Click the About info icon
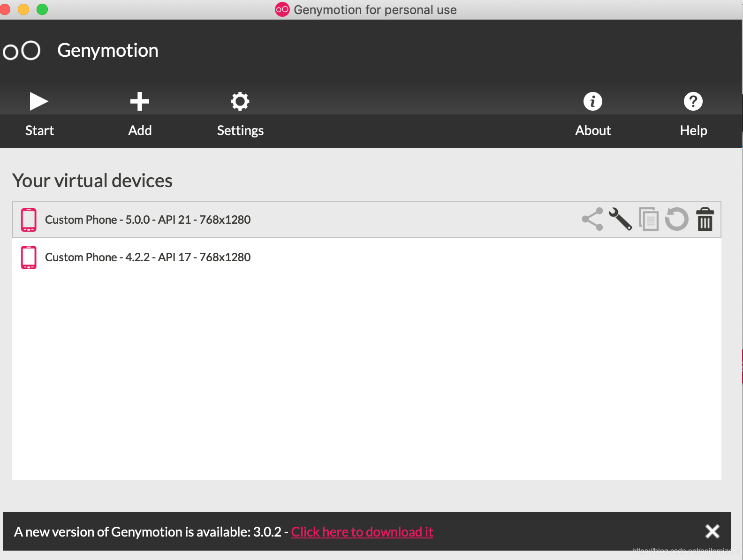This screenshot has width=743, height=560. (x=593, y=101)
